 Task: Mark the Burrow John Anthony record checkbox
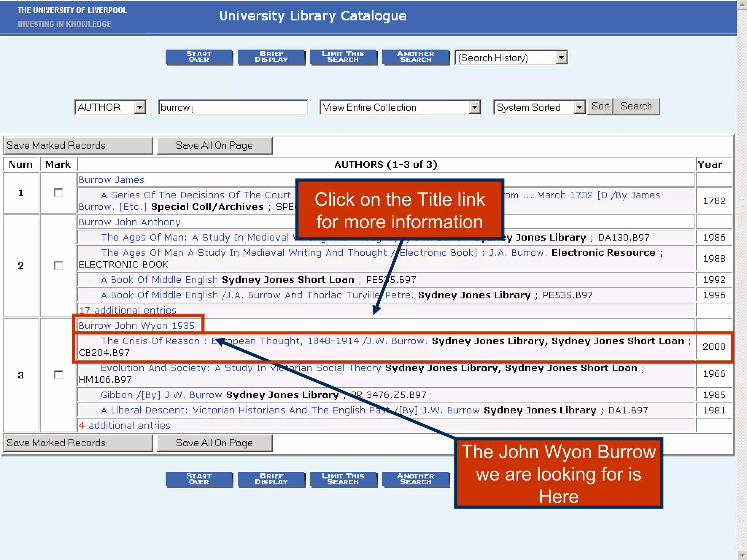[x=58, y=265]
